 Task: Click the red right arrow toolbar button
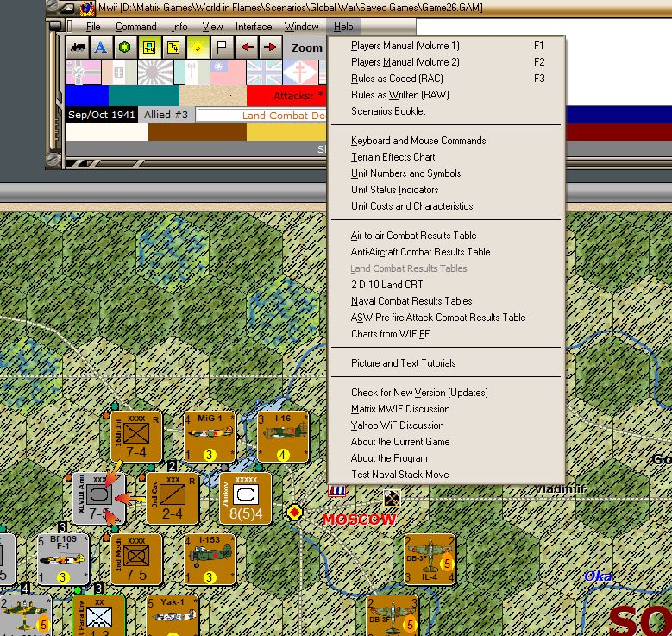point(270,47)
